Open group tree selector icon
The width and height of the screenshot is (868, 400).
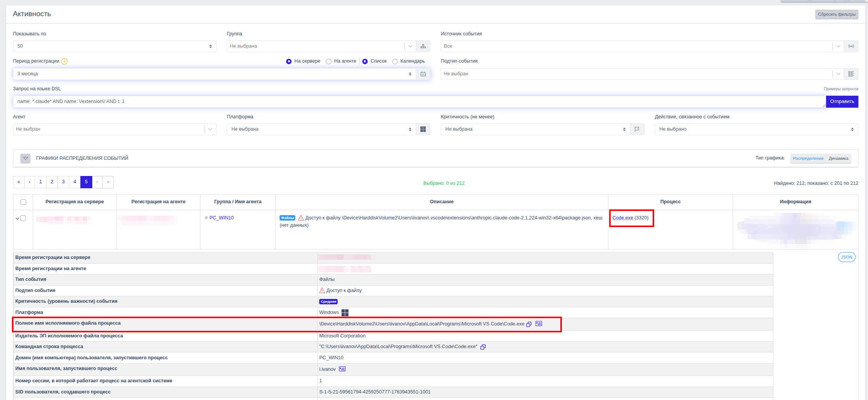click(423, 46)
